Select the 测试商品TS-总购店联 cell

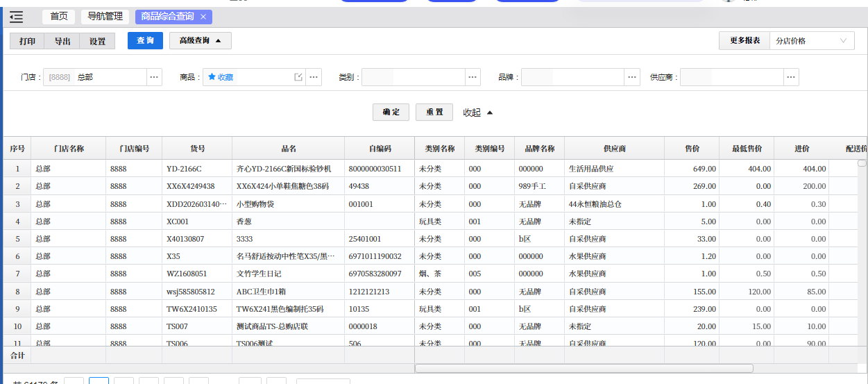[289, 326]
